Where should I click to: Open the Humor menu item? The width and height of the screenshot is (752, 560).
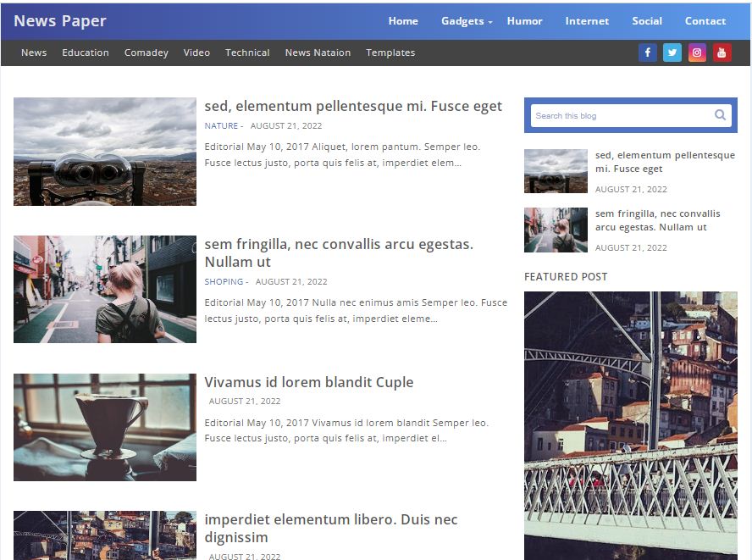[525, 21]
